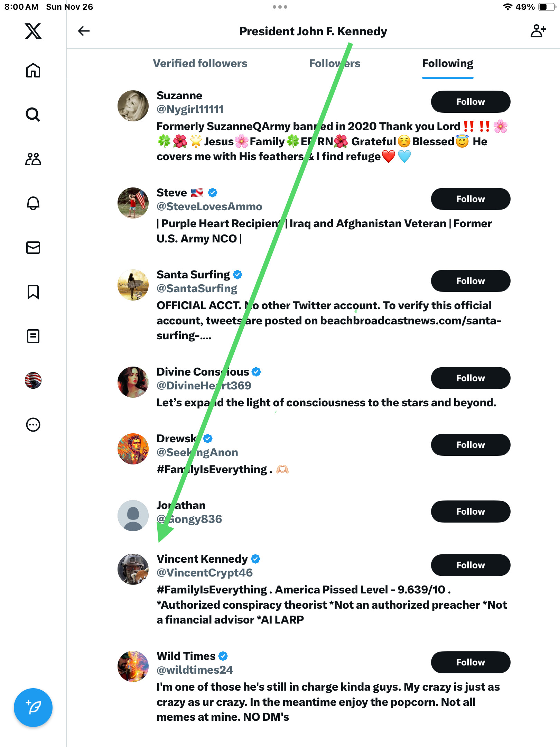The height and width of the screenshot is (747, 560).
Task: Tap the compose post button
Action: coord(33,708)
